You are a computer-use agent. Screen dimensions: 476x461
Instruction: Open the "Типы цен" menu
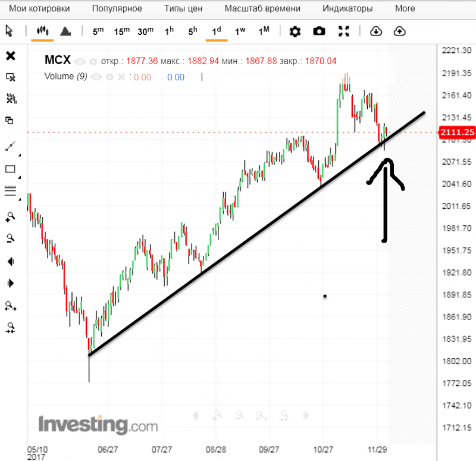[183, 9]
